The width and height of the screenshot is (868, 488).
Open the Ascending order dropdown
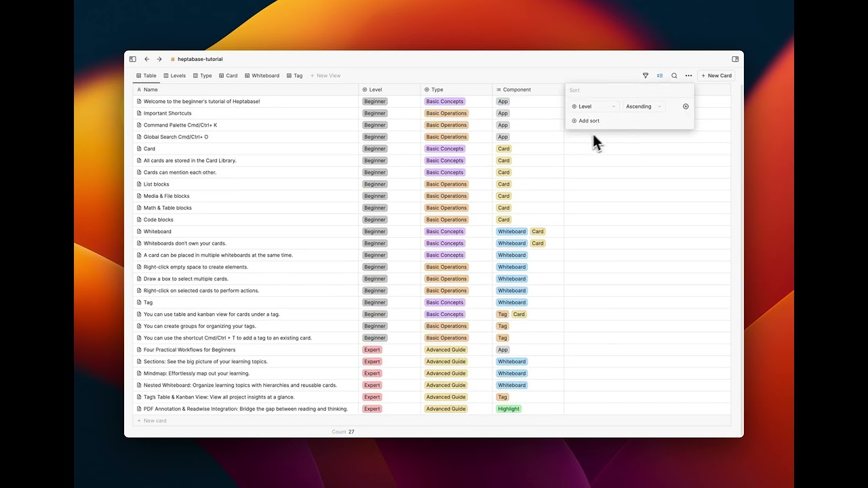[x=644, y=106]
